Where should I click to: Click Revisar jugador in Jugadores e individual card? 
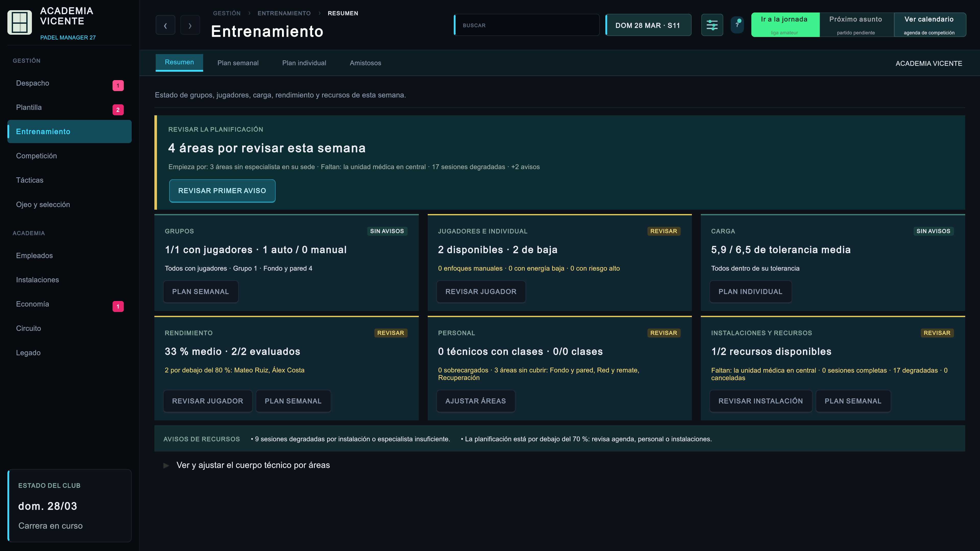tap(481, 292)
